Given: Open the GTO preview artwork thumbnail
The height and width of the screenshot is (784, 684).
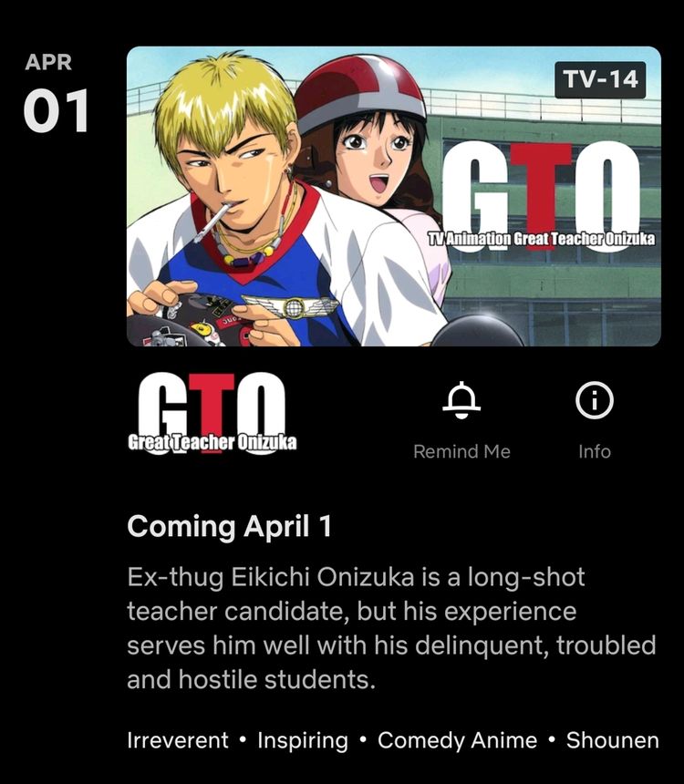Looking at the screenshot, I should [x=394, y=196].
